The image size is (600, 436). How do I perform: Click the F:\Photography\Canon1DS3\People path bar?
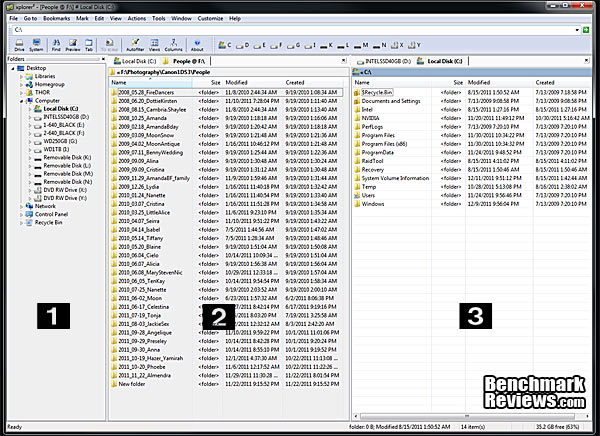[228, 72]
